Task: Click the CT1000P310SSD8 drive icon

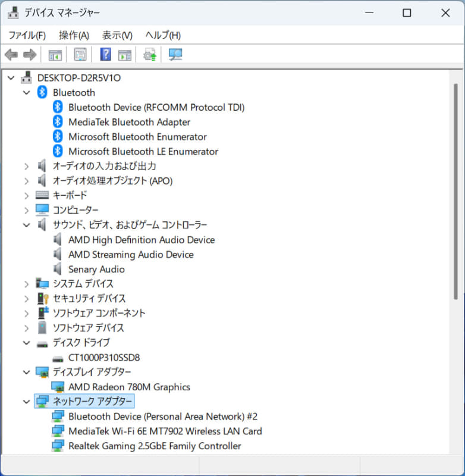Action: pos(58,359)
